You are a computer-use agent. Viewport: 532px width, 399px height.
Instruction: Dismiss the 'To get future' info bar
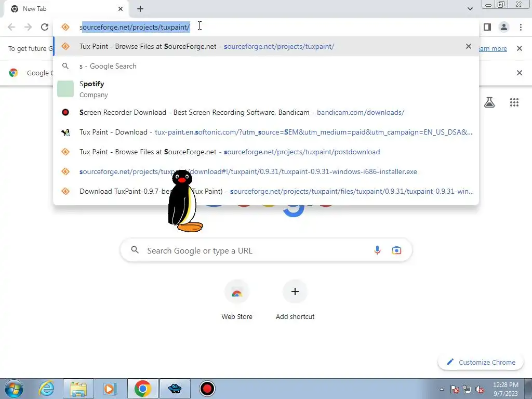pos(519,48)
